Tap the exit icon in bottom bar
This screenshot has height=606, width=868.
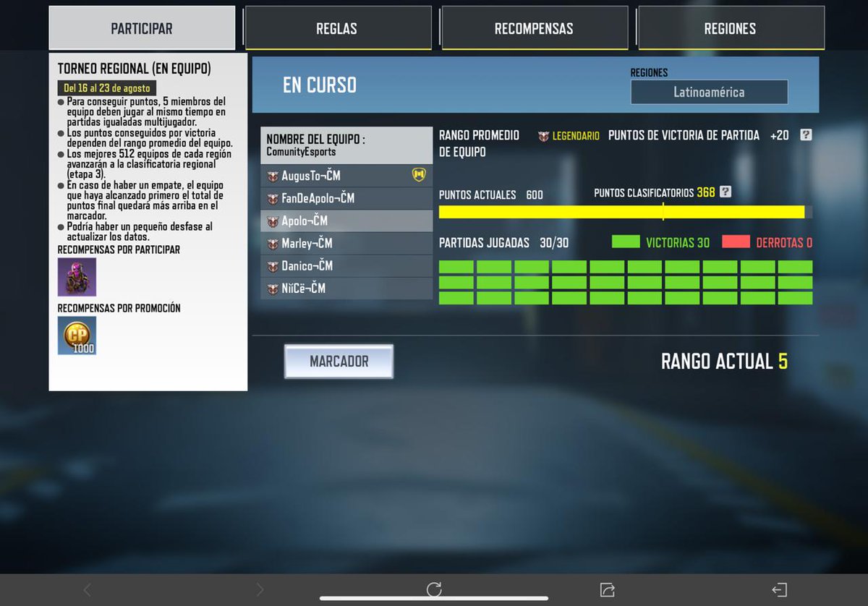click(x=779, y=590)
